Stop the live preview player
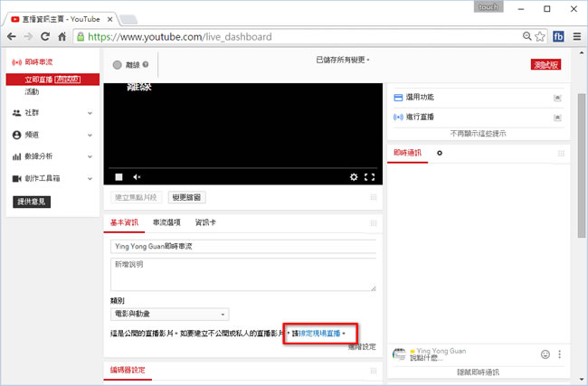This screenshot has width=588, height=386. click(119, 177)
